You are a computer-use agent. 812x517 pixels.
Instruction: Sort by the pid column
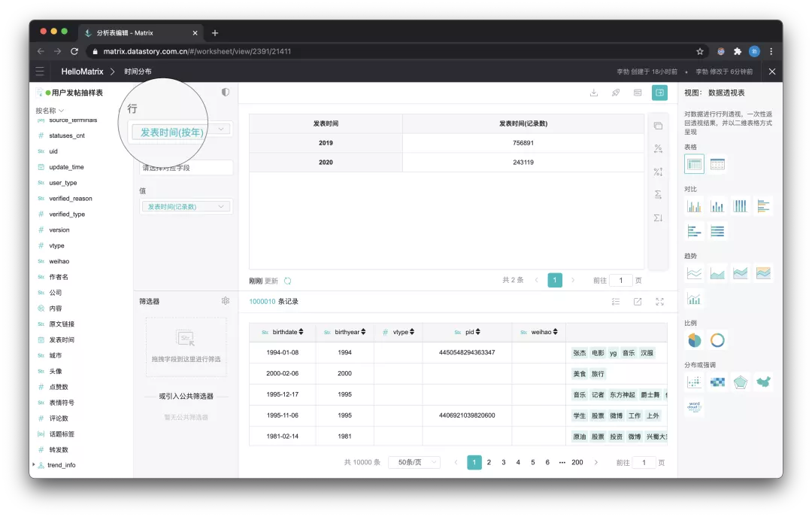click(x=477, y=332)
